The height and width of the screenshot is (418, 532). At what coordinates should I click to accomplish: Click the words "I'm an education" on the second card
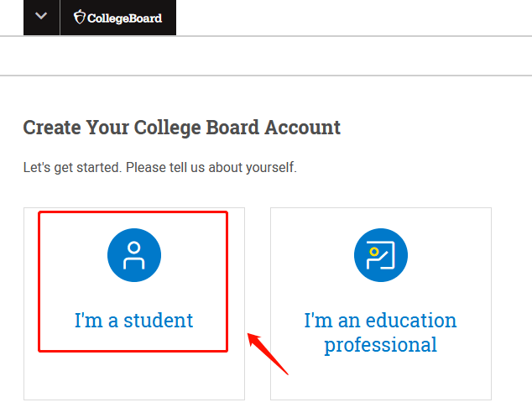(380, 321)
